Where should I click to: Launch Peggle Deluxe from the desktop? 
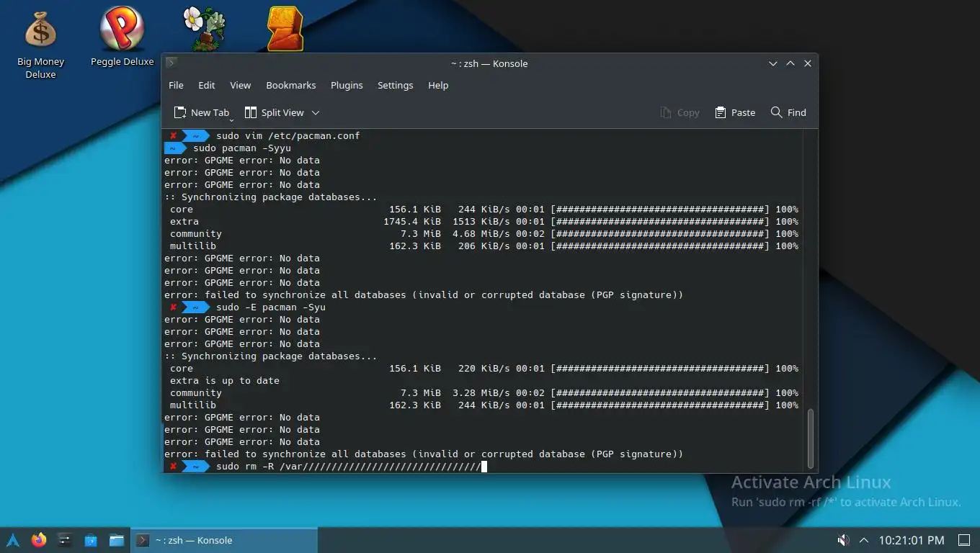tap(122, 37)
